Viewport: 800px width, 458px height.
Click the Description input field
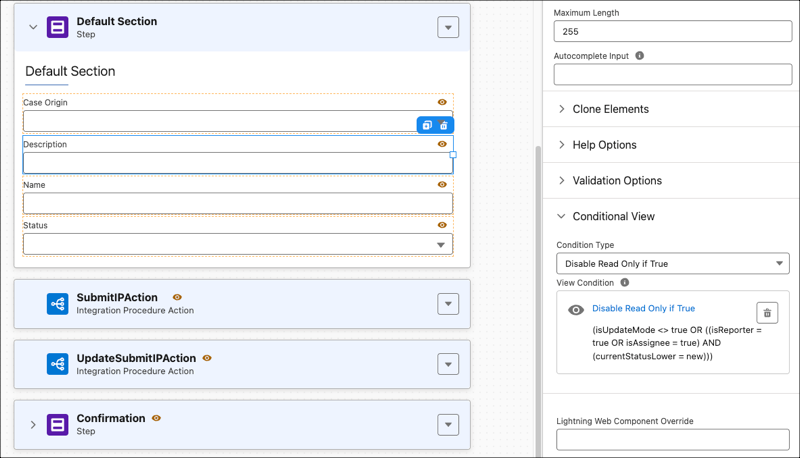(x=238, y=163)
